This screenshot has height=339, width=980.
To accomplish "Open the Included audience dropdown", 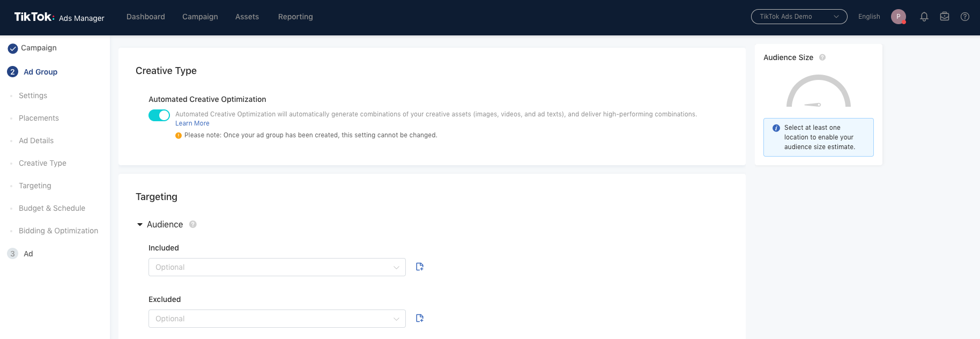I will tap(277, 267).
